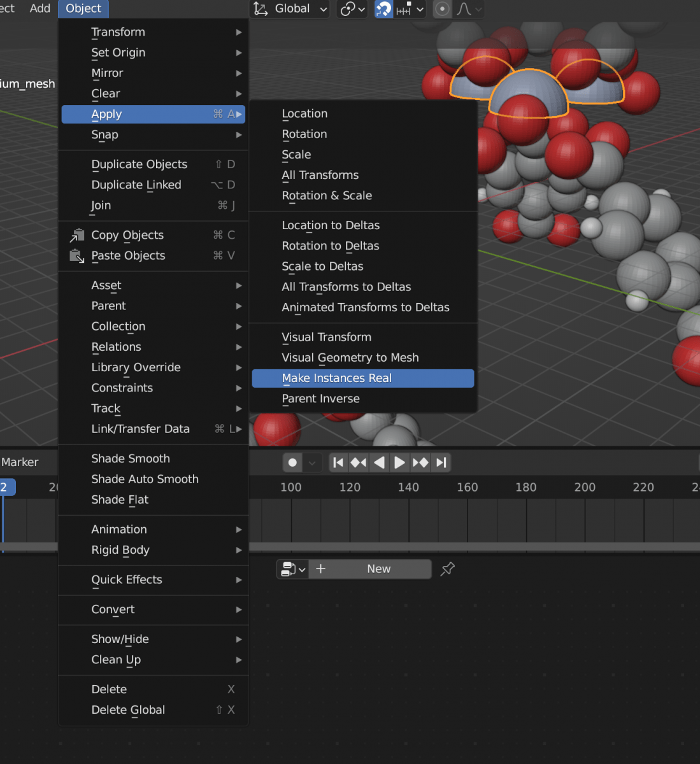Choose Duplicate Linked
Image resolution: width=700 pixels, height=764 pixels.
154,185
